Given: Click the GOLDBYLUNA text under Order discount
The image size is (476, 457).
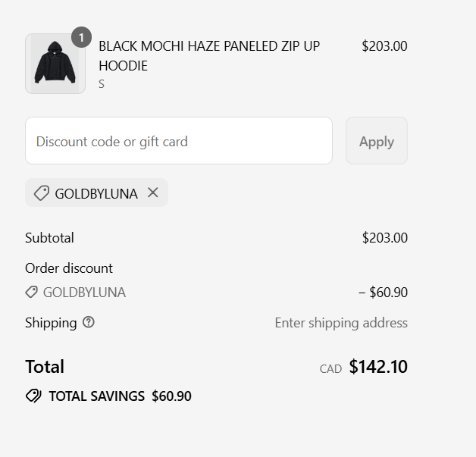Looking at the screenshot, I should coord(84,293).
